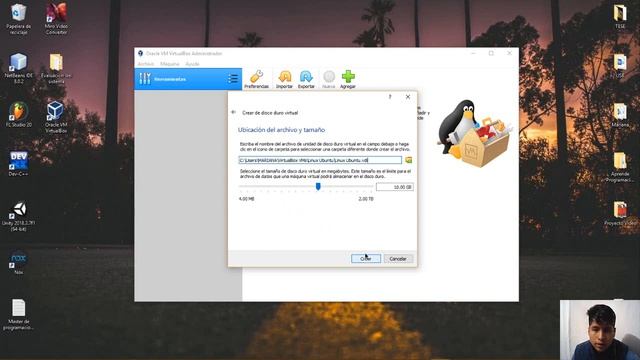Open the Máquina menu
Viewport: 640px width, 360px height.
click(170, 64)
